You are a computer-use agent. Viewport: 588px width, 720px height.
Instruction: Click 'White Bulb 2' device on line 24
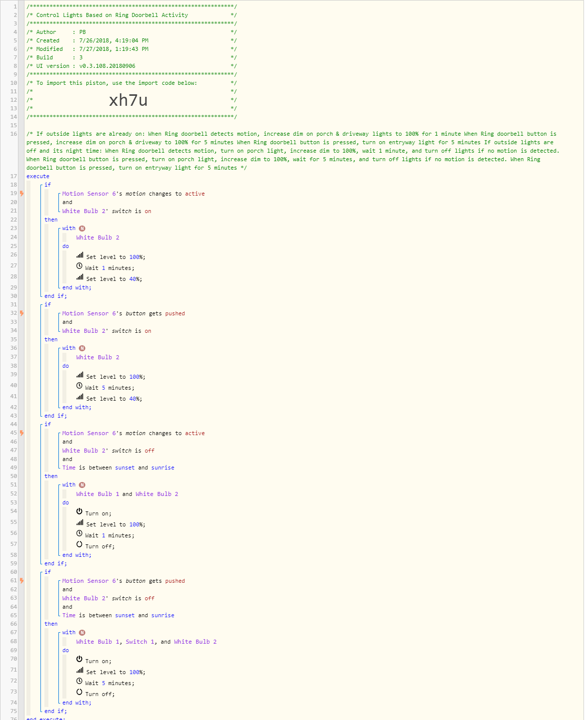tap(98, 238)
